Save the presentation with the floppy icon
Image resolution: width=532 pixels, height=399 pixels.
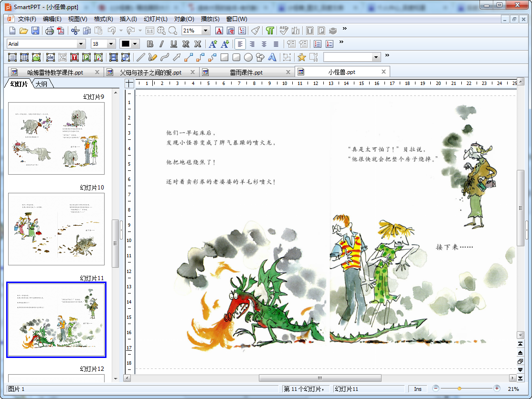coord(35,31)
